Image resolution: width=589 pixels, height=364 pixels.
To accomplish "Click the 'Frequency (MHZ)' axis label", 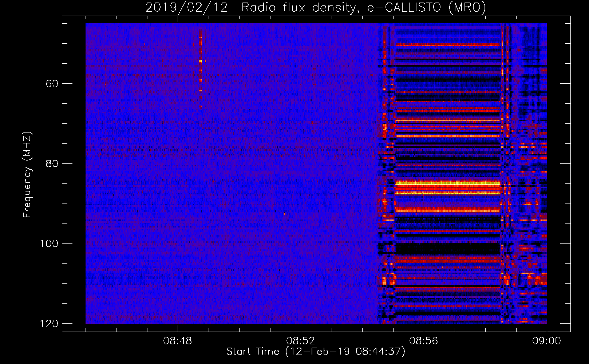I will 27,175.
